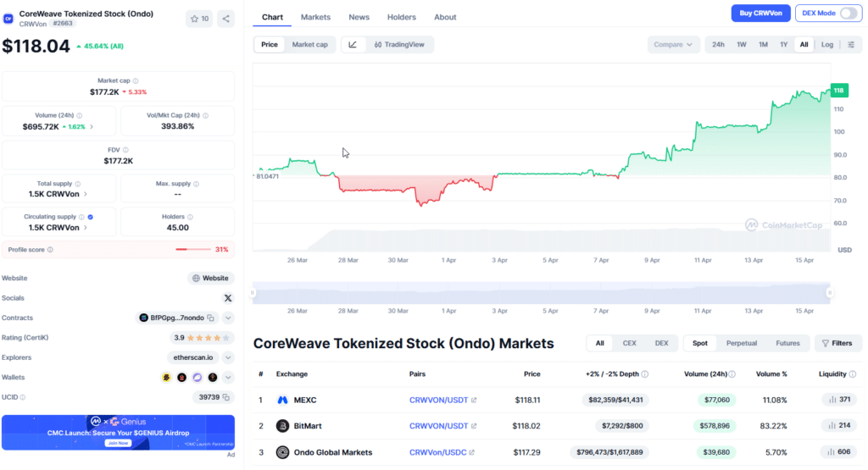868x470 pixels.
Task: Open CRWVON/USDT pair link on MEXC
Action: [438, 400]
